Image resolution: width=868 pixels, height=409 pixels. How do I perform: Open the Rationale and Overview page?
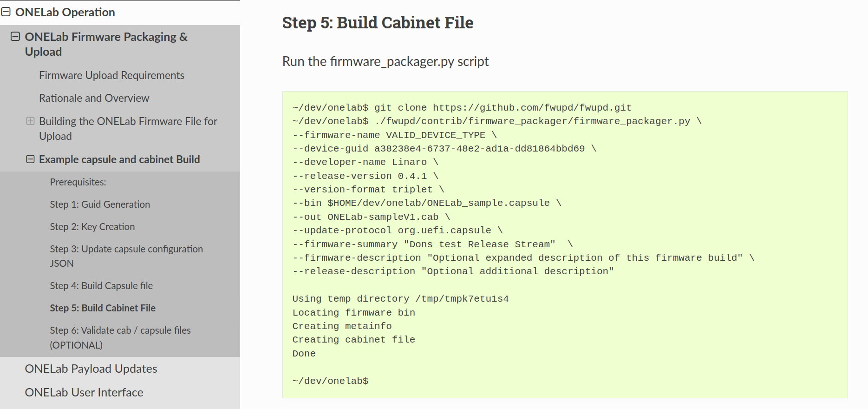tap(94, 98)
